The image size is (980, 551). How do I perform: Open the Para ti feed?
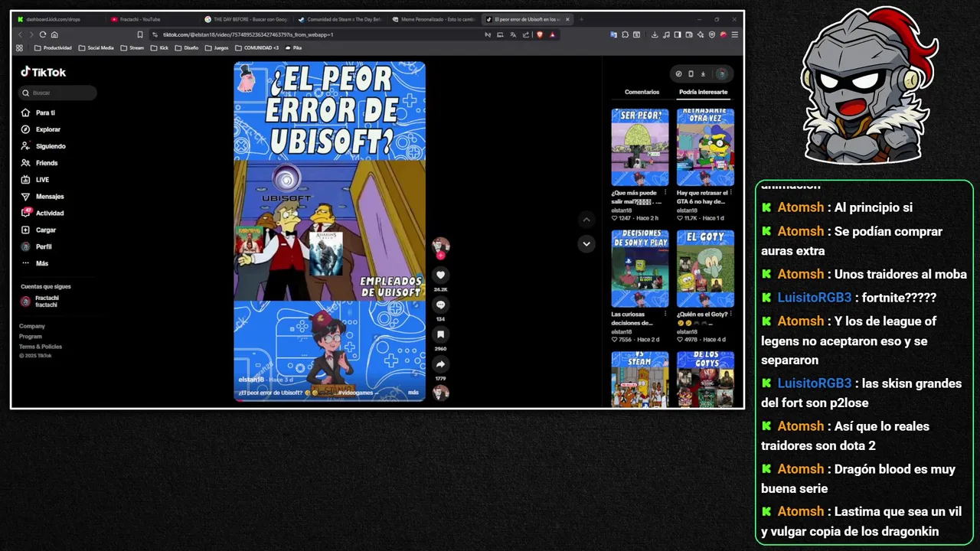(x=39, y=112)
